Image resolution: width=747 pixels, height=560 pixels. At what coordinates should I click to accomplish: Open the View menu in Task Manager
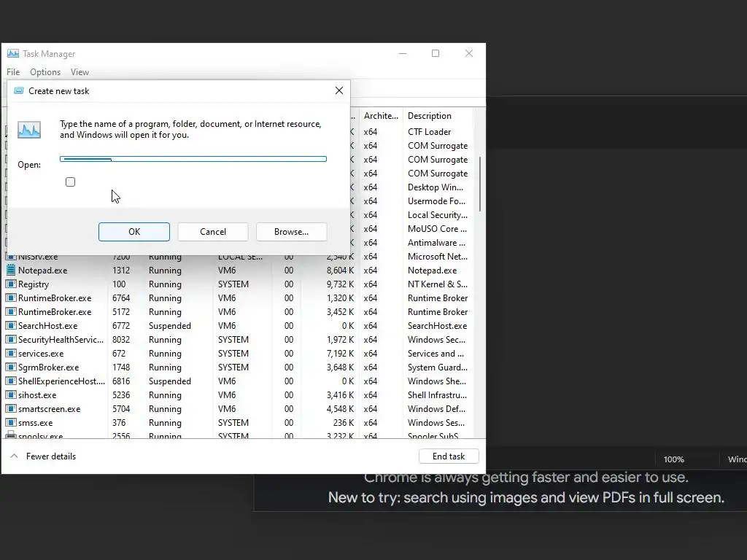click(x=80, y=72)
